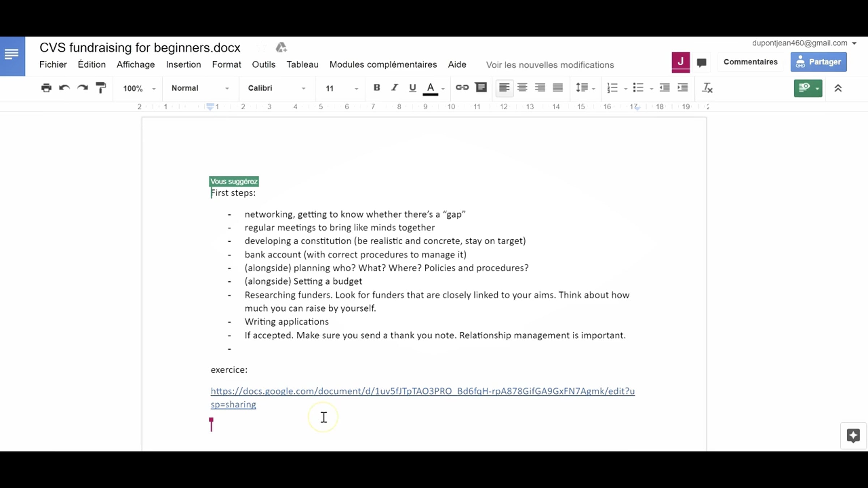The image size is (868, 488).
Task: Toggle italic formatting
Action: (x=395, y=87)
